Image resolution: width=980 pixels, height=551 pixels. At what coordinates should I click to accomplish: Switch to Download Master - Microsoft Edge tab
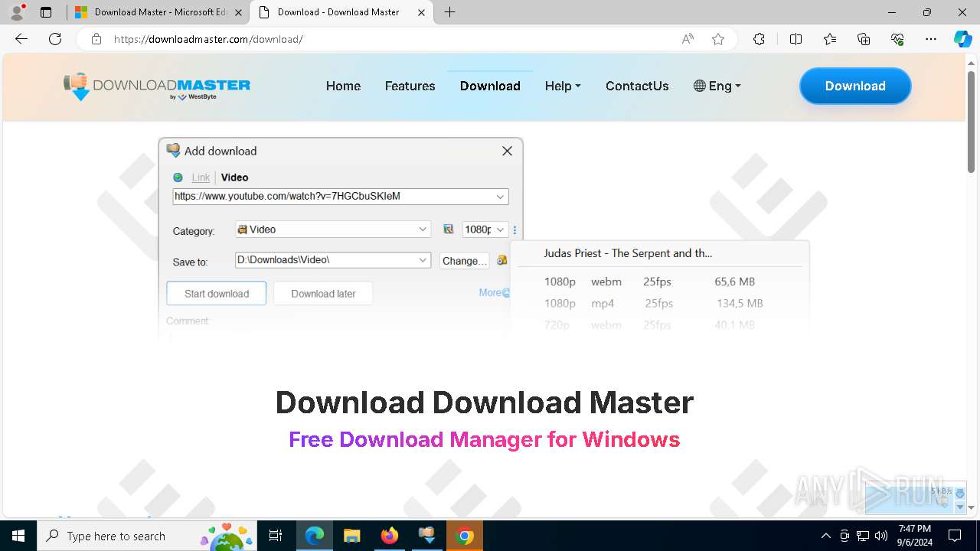(x=159, y=12)
